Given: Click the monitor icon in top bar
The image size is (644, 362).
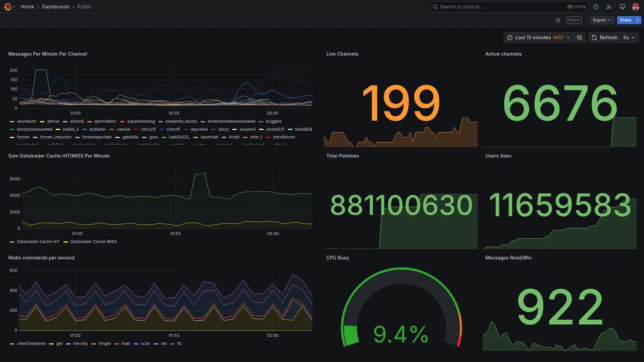Looking at the screenshot, I should pos(622,7).
